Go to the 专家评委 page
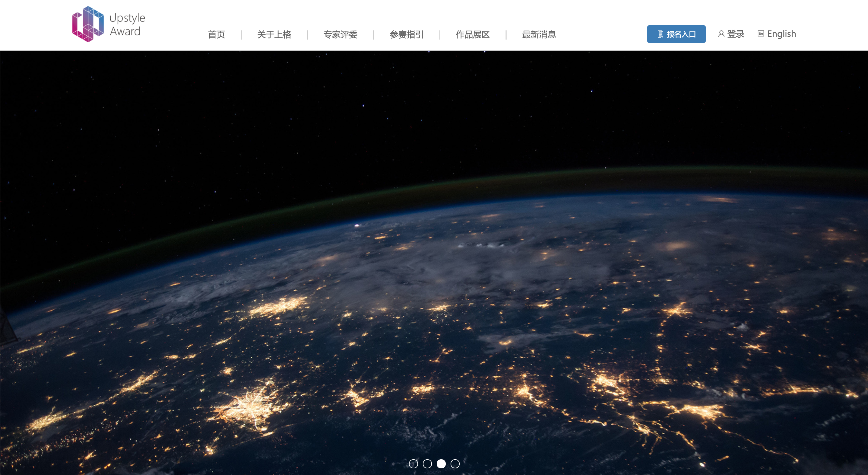 [x=340, y=34]
